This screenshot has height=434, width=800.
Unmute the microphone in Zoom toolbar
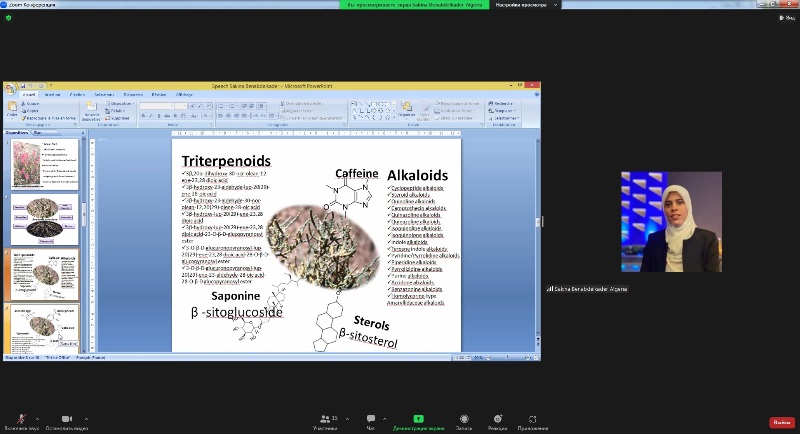point(20,418)
